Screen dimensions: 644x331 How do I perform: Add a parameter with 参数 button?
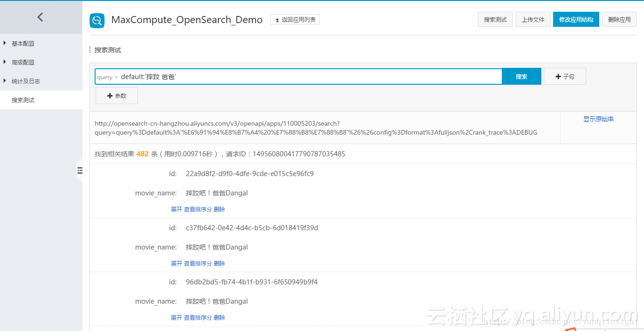pos(117,96)
